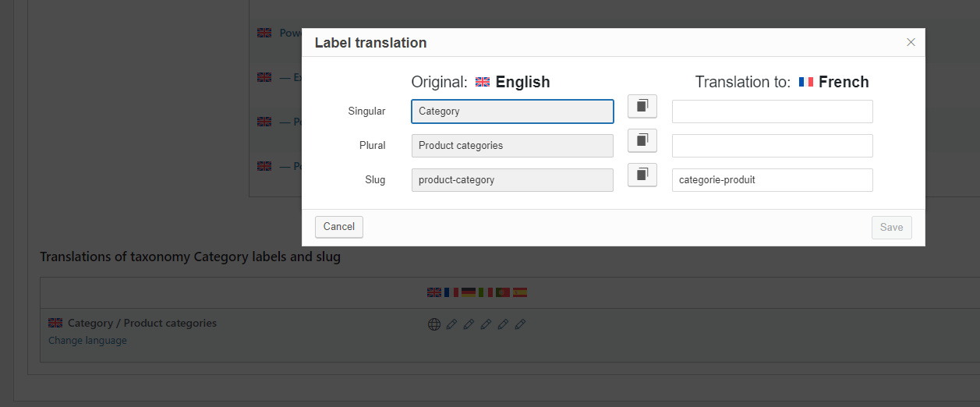Image resolution: width=980 pixels, height=407 pixels.
Task: Click the globe icon for the original language
Action: point(434,324)
